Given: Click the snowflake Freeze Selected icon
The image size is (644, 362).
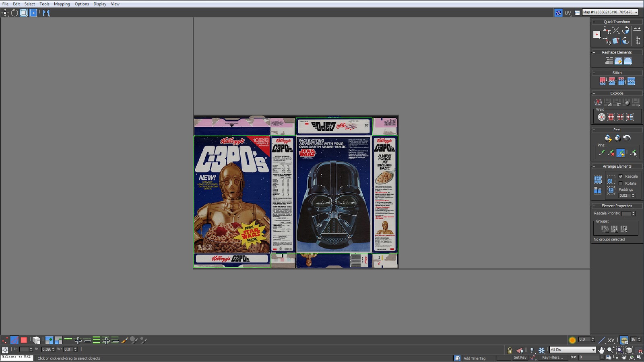Looking at the screenshot, I should tap(541, 350).
